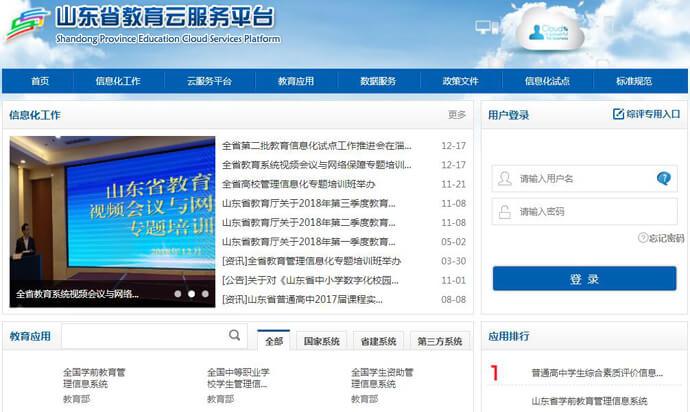Go to 政策文件 in the navigation bar
Viewport: 690px width, 412px height.
(x=460, y=82)
